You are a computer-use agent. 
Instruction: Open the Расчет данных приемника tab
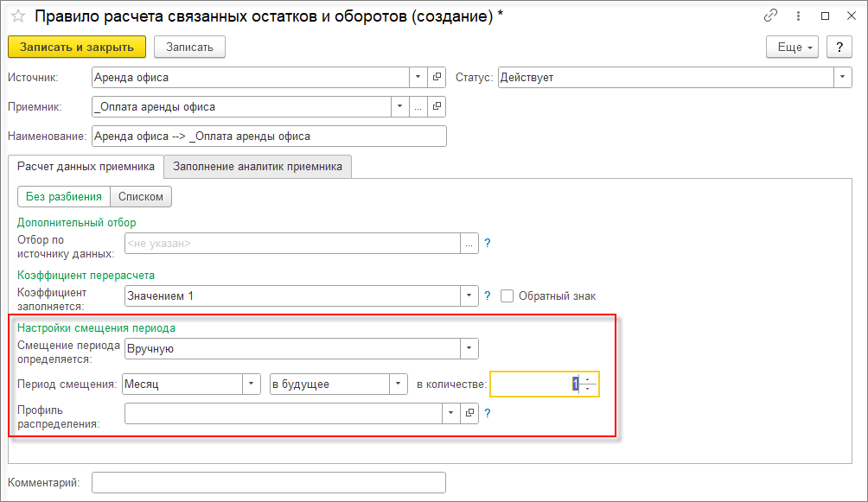coord(85,166)
